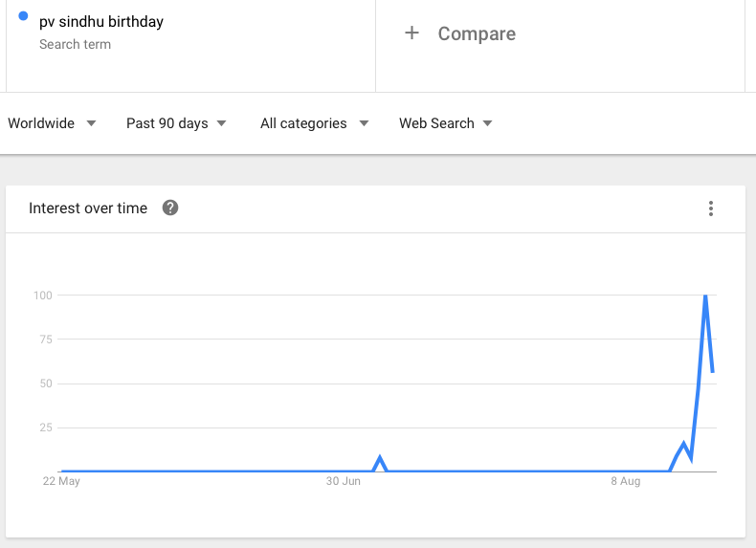Edit the pv sindhu birthday search term
This screenshot has width=756, height=548.
click(101, 22)
